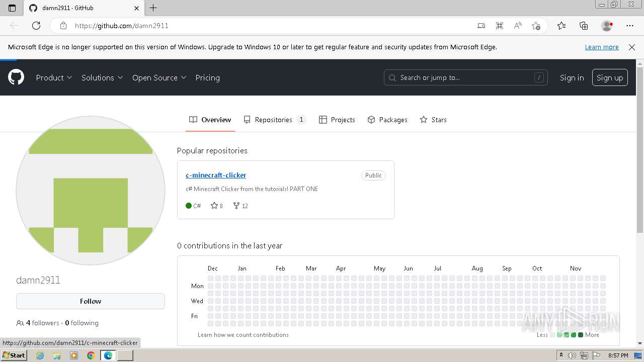Add this page to favorites (star plus icon)

pyautogui.click(x=536, y=26)
